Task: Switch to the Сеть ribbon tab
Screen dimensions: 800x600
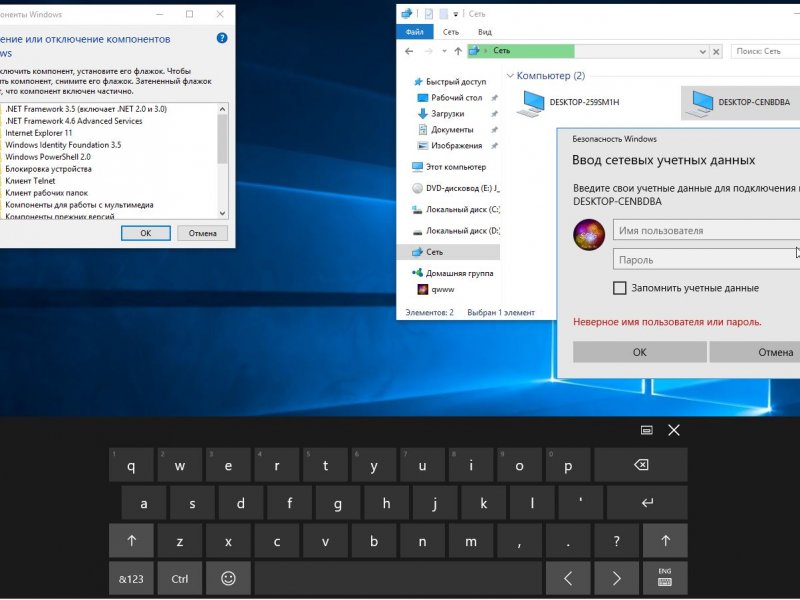Action: click(451, 32)
